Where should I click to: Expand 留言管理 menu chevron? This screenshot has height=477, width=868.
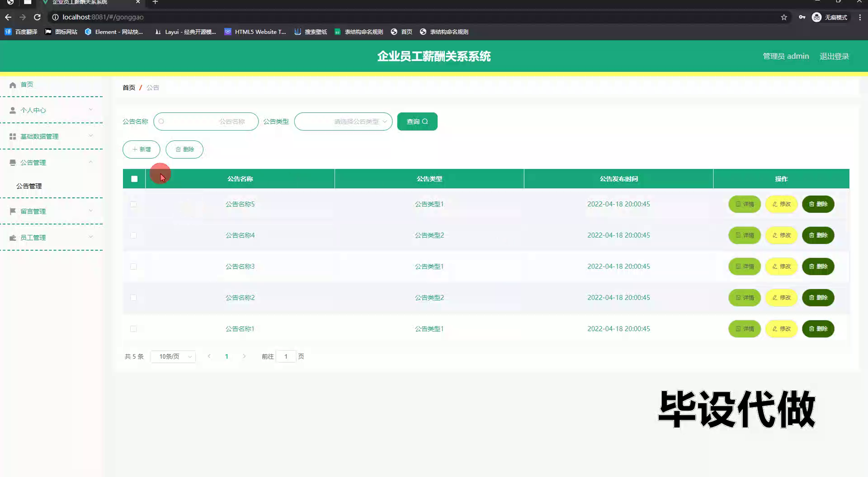(90, 211)
